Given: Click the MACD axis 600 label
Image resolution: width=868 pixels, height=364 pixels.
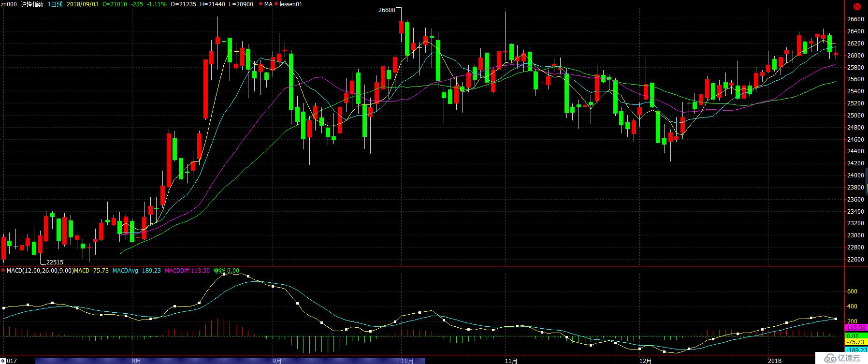Looking at the screenshot, I should point(853,291).
